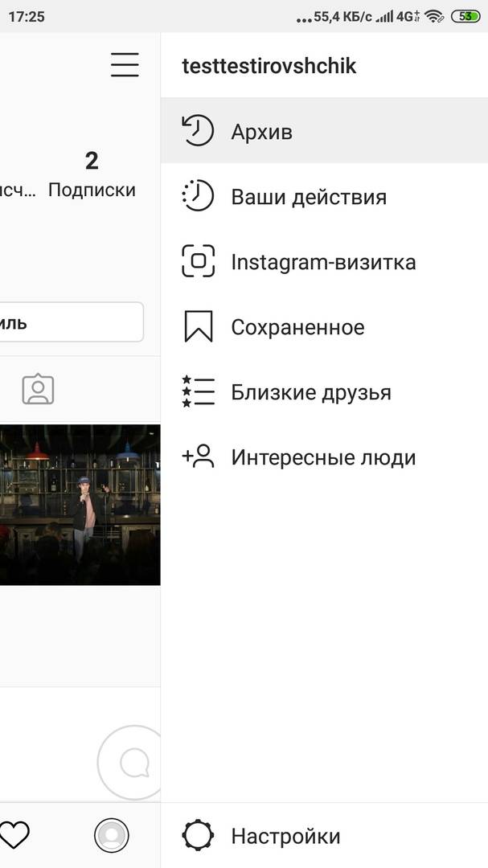488x868 pixels.
Task: Open Интересные люди
Action: (x=324, y=457)
